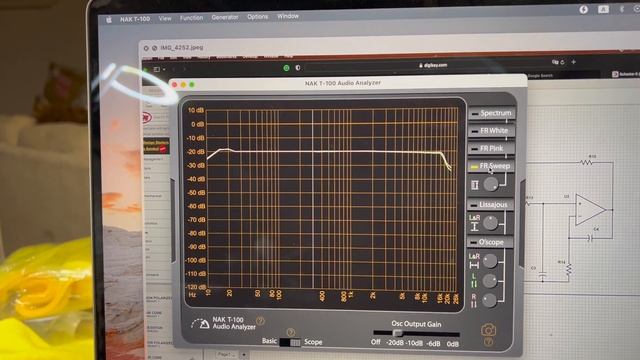Enable the Spectrum mode

pos(491,113)
